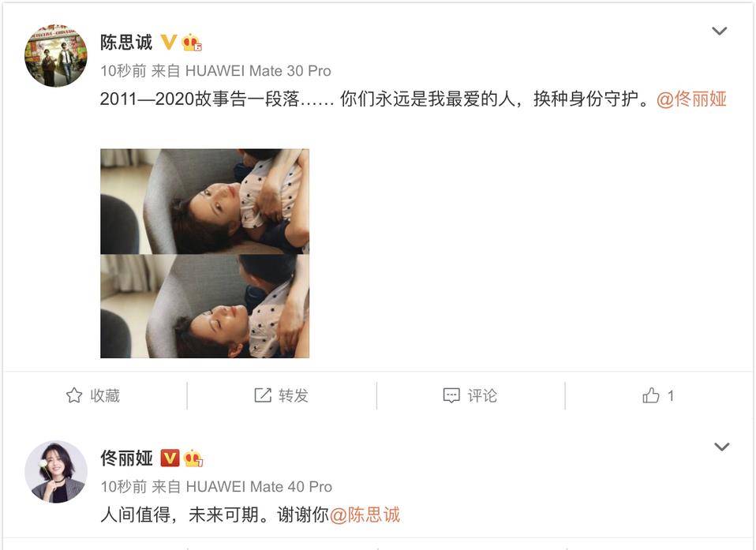The image size is (756, 550).
Task: Visit the 陈思诚 username link
Action: 126,43
